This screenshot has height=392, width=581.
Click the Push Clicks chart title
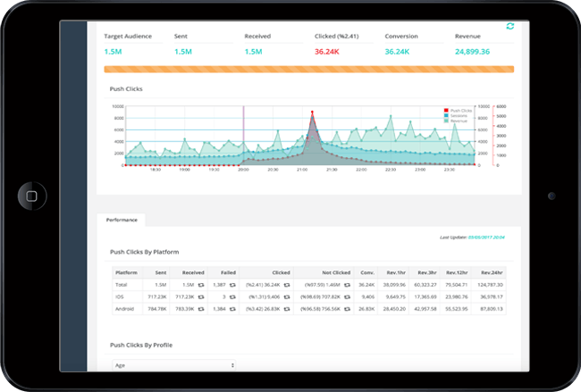pos(126,88)
